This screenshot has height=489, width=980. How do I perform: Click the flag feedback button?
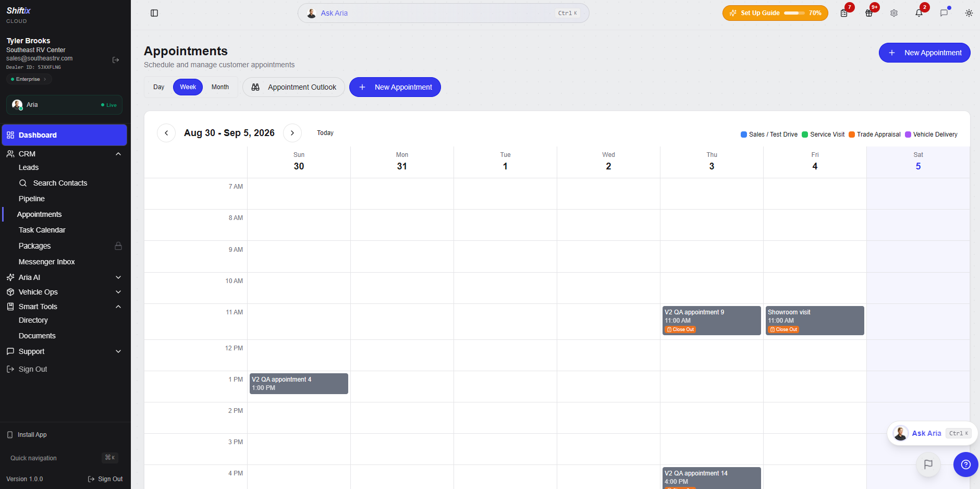pos(928,464)
